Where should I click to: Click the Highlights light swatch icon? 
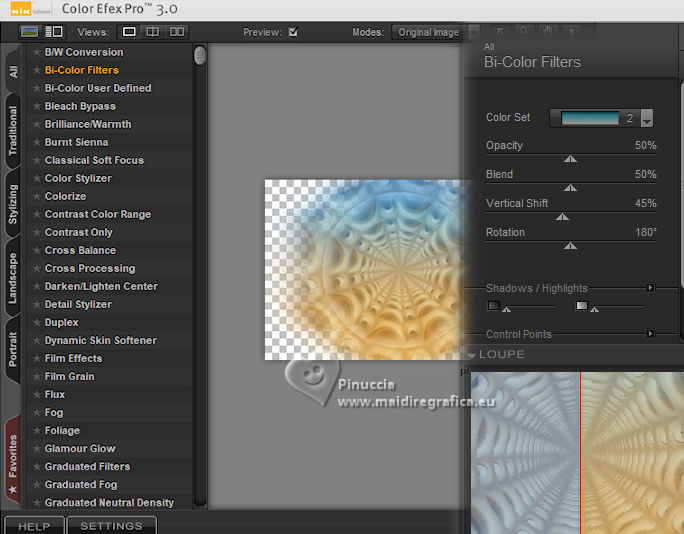tap(581, 305)
